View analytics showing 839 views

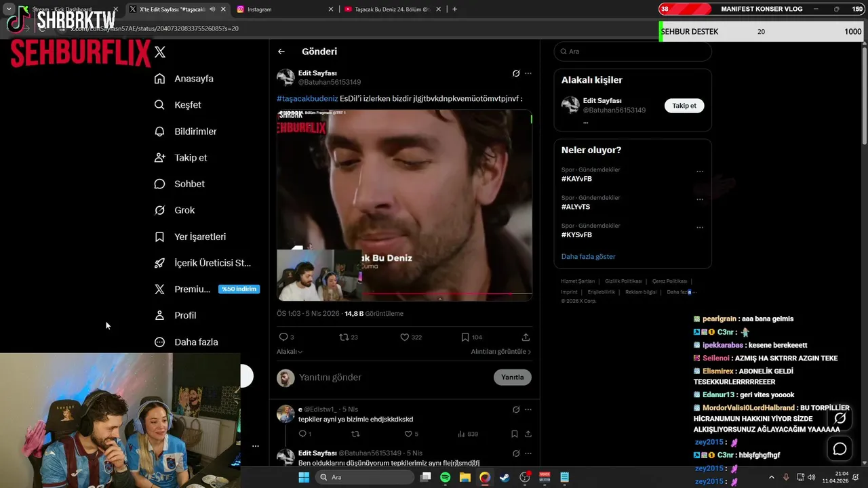(468, 434)
